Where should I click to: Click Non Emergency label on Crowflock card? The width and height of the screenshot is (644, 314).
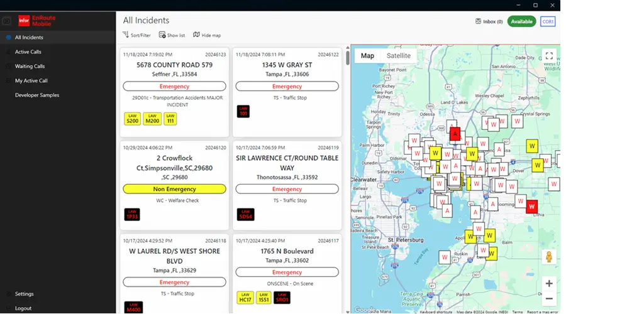(x=175, y=189)
